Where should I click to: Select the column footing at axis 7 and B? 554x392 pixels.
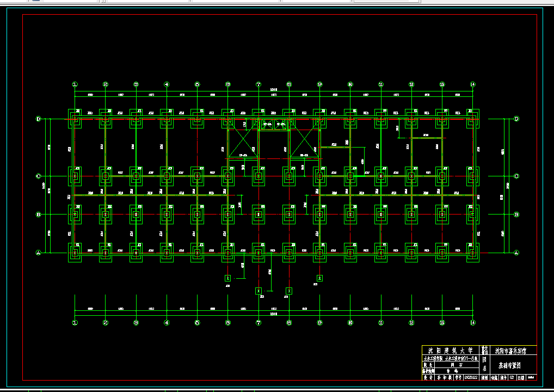(x=258, y=214)
